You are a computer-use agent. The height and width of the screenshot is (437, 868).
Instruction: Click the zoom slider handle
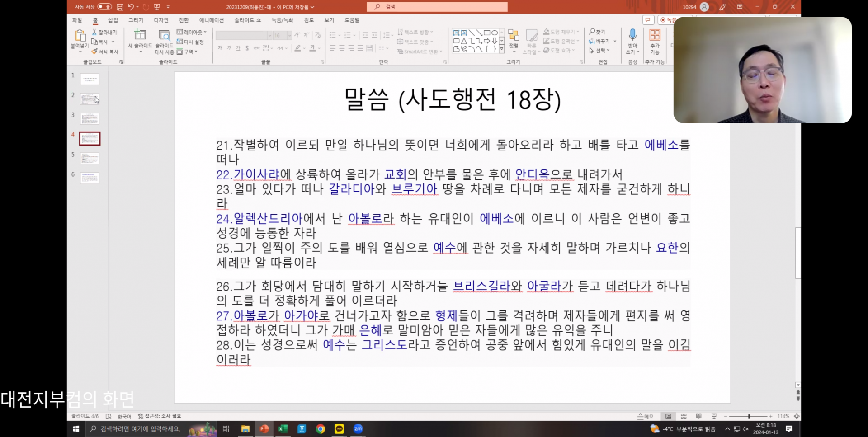pyautogui.click(x=749, y=416)
